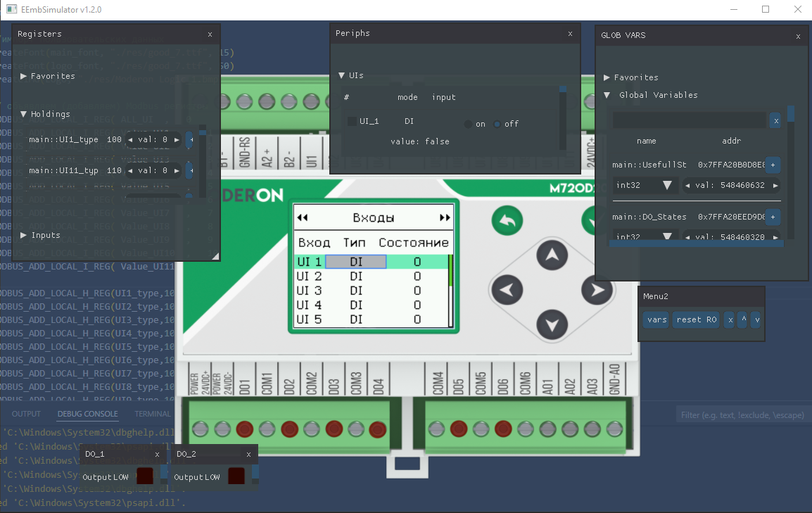Toggle the UI_1 checkbox in Periphs
The height and width of the screenshot is (513, 812).
click(352, 121)
